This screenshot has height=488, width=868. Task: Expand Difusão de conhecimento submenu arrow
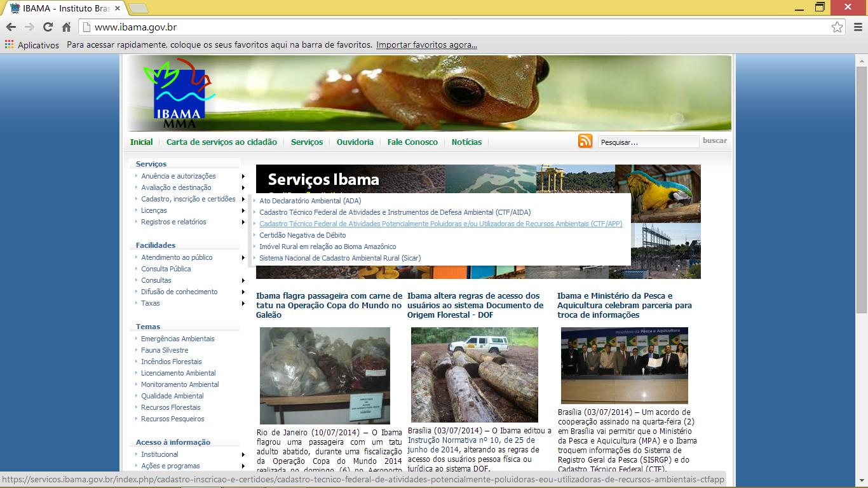243,292
